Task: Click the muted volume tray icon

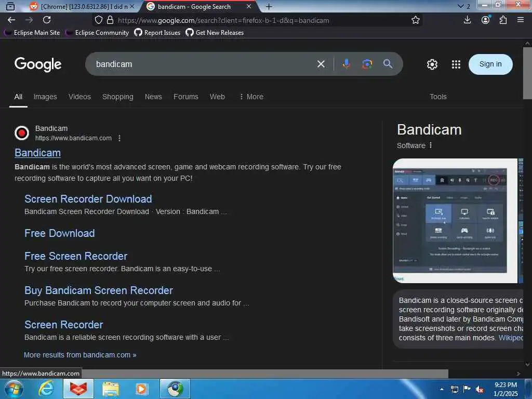Action: (480, 390)
